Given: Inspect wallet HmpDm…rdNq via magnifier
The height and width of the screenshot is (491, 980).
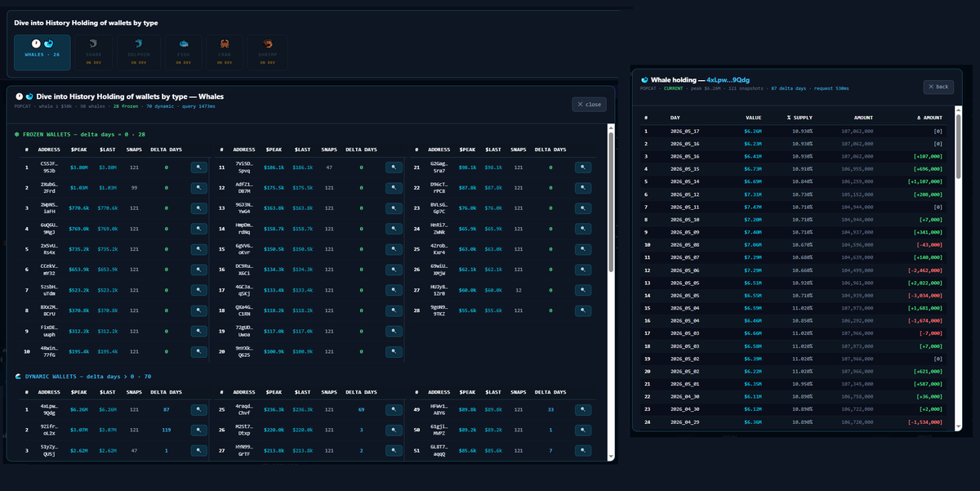Looking at the screenshot, I should [394, 229].
